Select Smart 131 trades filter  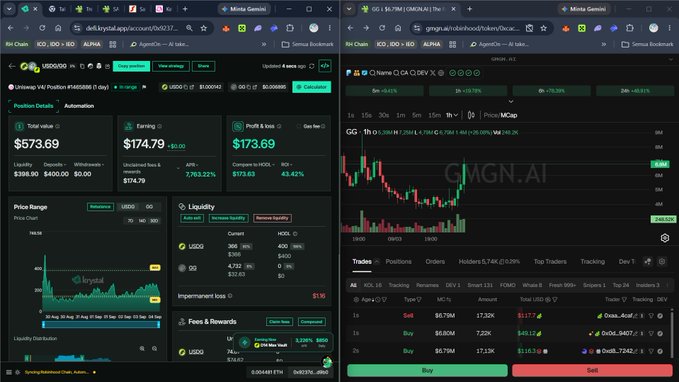[480, 285]
